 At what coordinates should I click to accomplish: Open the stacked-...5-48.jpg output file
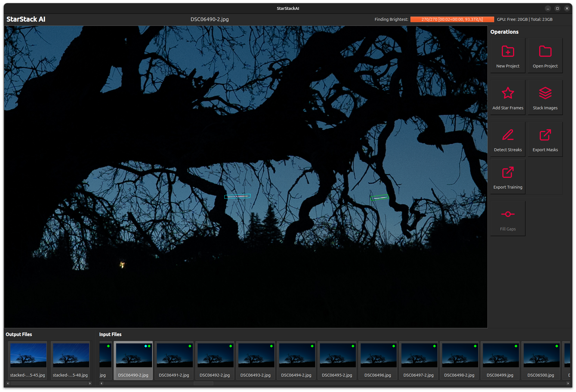click(x=71, y=355)
